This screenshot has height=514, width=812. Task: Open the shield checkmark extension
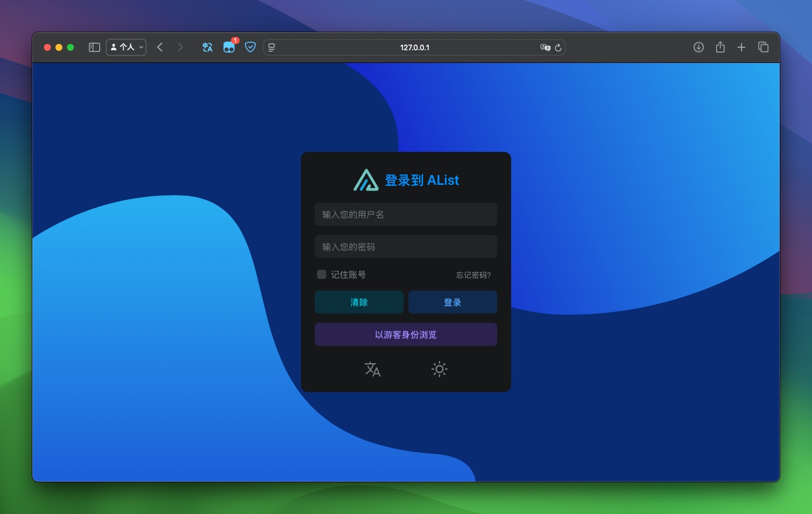[250, 47]
